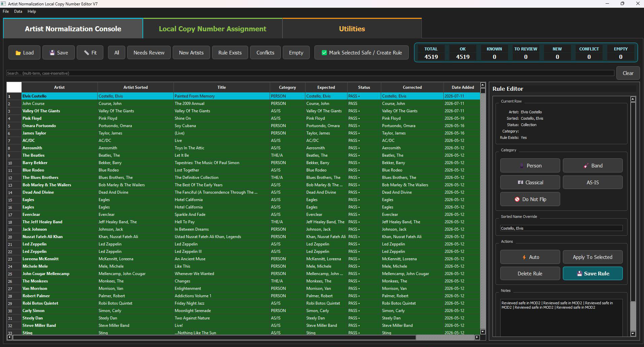Sort by the Artist column header
Screen dimensions: 644x347
(59, 87)
